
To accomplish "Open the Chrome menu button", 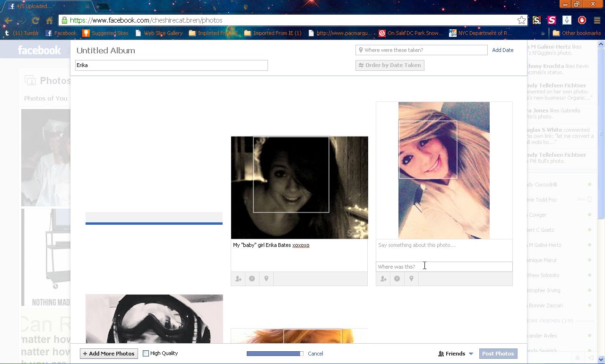I will (x=596, y=20).
